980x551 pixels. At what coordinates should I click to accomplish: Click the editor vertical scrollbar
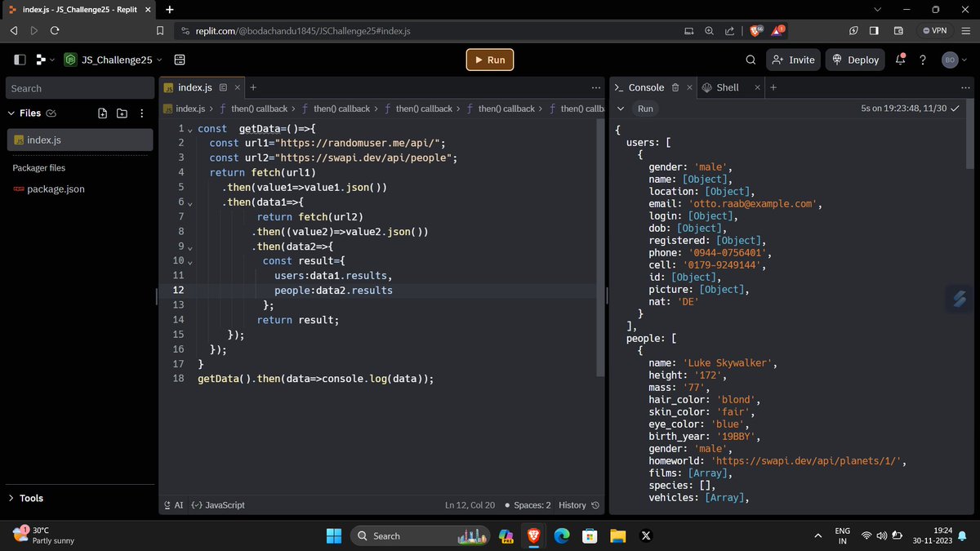601,249
